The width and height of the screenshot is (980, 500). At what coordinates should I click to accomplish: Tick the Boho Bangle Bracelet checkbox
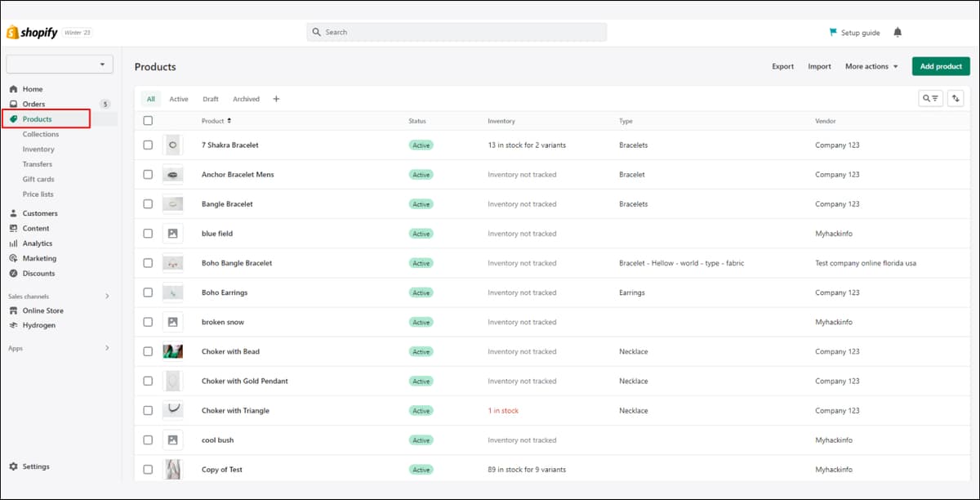pos(148,263)
